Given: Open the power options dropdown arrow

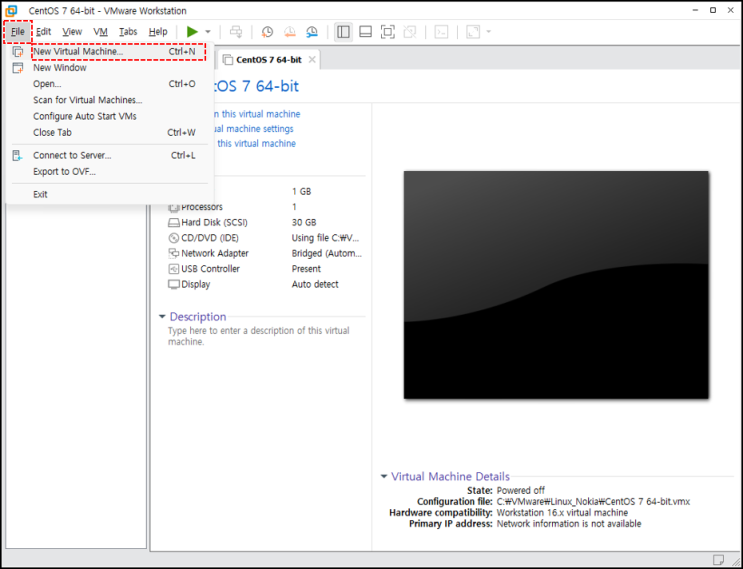Looking at the screenshot, I should pyautogui.click(x=208, y=32).
